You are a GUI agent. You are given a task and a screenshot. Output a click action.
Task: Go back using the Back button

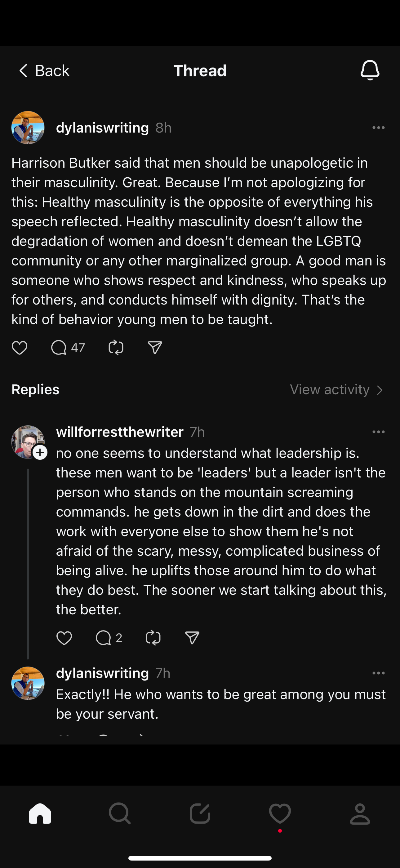click(x=44, y=71)
